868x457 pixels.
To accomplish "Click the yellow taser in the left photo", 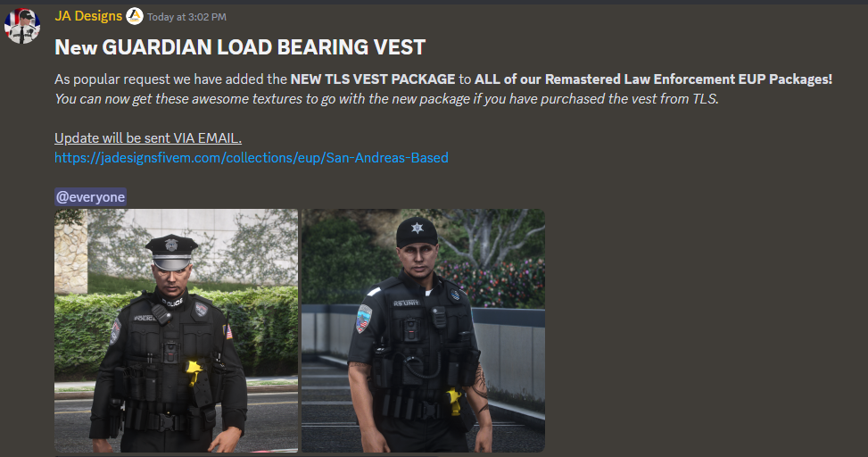I will (x=194, y=371).
